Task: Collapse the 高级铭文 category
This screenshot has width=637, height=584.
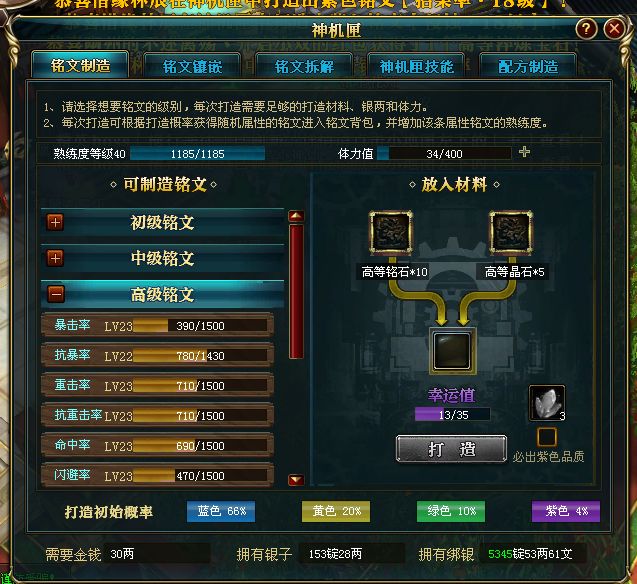Action: click(x=56, y=294)
